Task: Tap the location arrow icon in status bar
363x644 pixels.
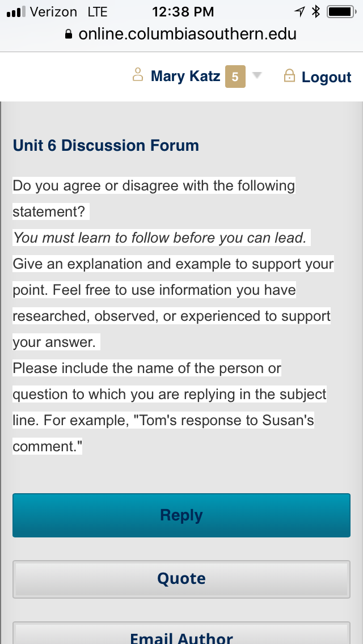Action: click(x=299, y=12)
